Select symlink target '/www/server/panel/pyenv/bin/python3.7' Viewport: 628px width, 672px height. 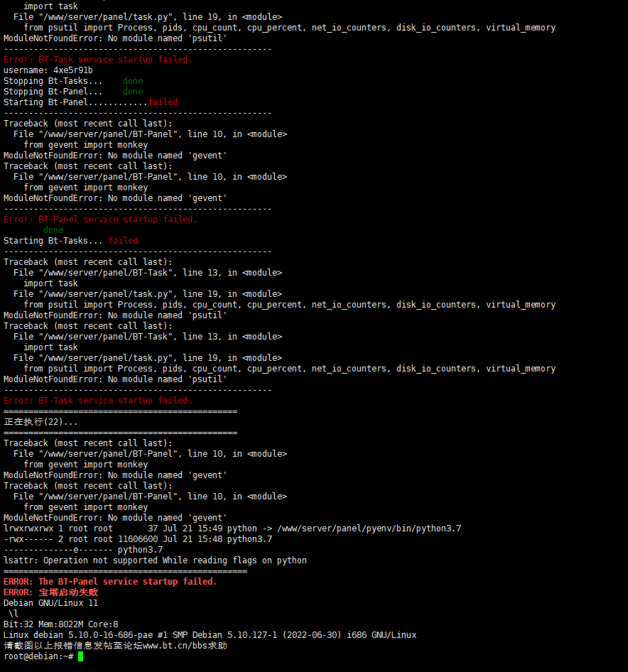tap(369, 529)
